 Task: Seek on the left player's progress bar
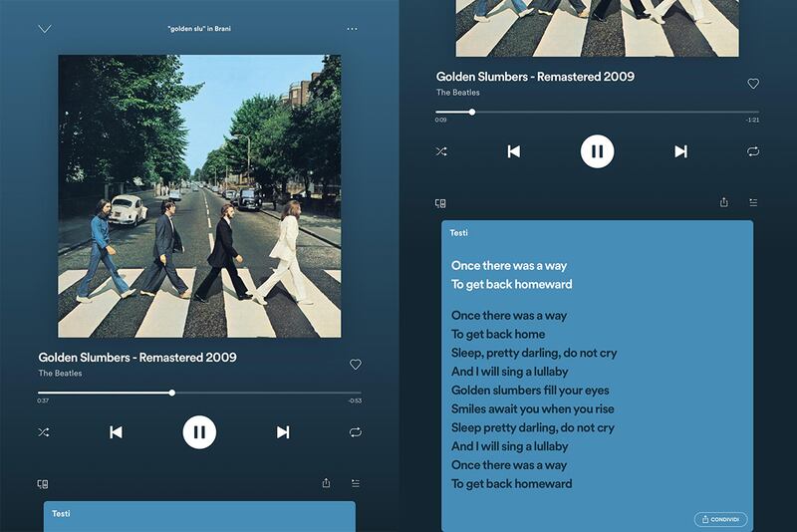[x=200, y=393]
